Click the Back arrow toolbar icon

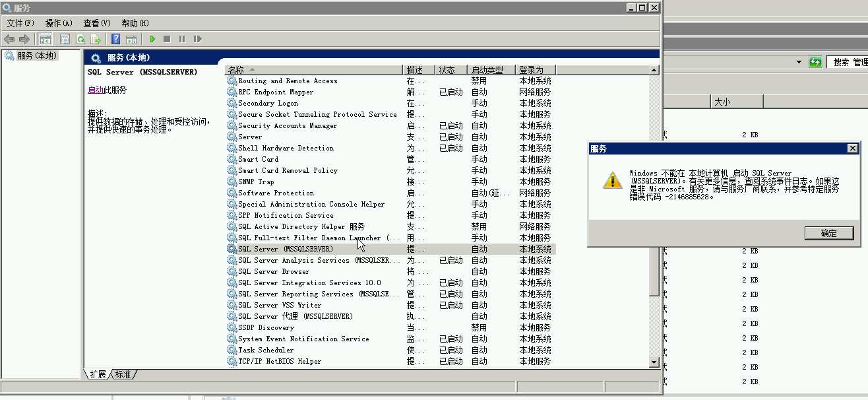(9, 39)
